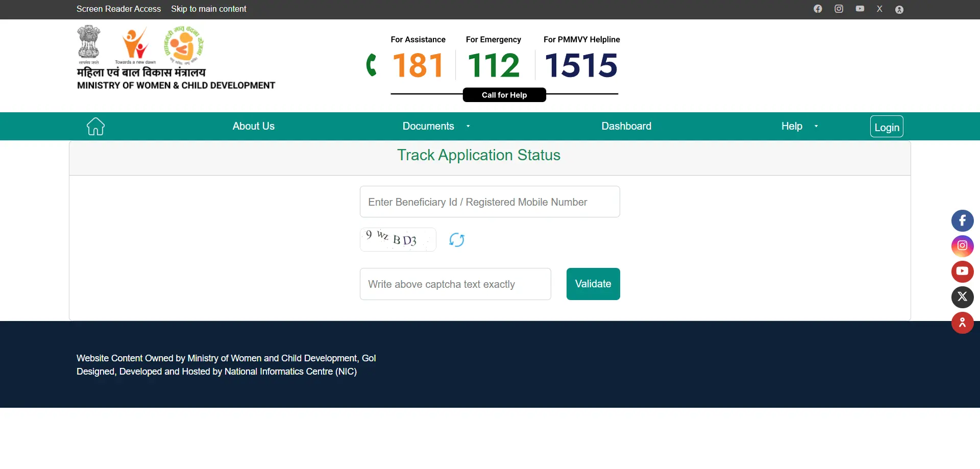Click the Towards a new dawn logo
Viewport: 980px width, 469px height.
[135, 45]
